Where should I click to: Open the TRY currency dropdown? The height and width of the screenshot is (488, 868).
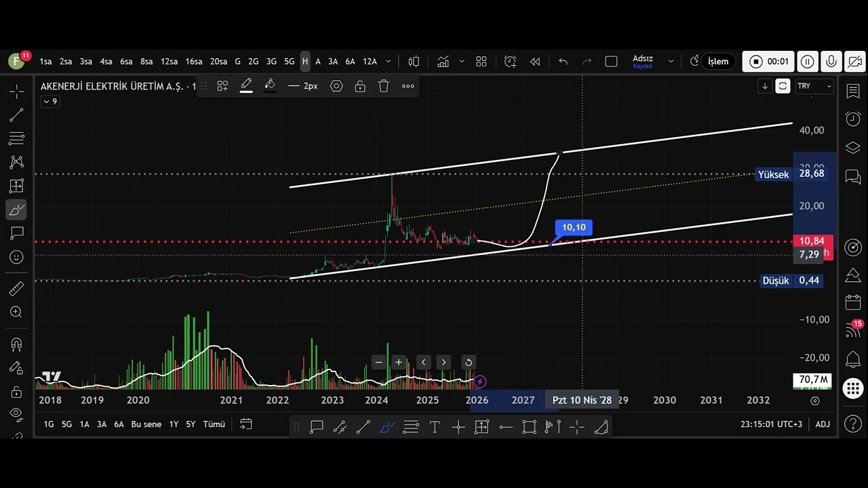tap(814, 86)
